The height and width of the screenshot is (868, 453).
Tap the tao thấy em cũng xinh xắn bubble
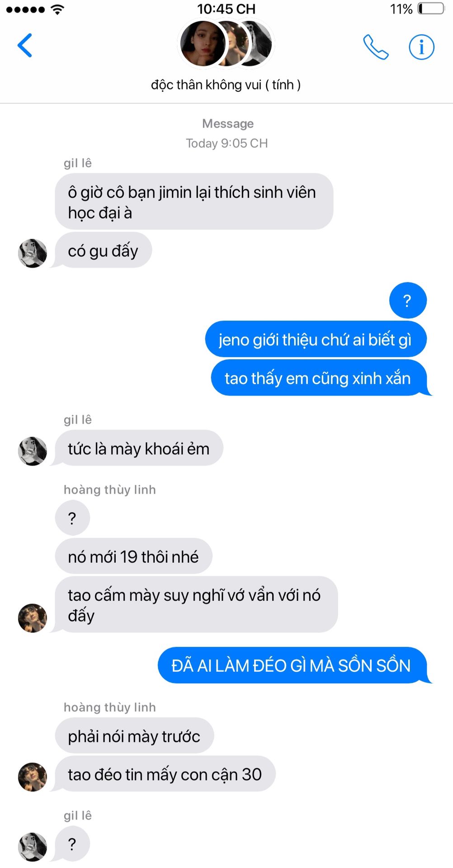coord(319,378)
